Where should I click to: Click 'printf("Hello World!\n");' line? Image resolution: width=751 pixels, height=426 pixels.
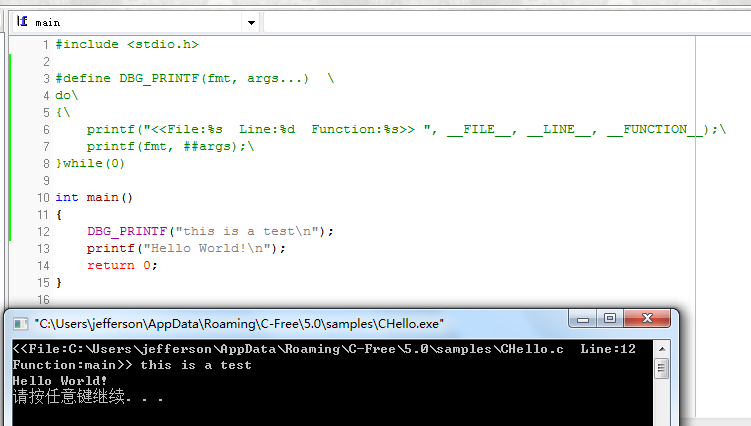tap(186, 248)
